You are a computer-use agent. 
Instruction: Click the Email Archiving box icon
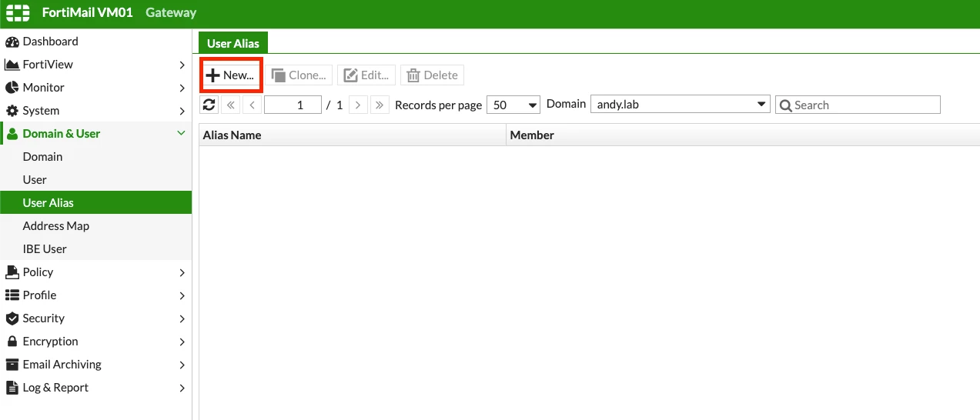point(12,365)
